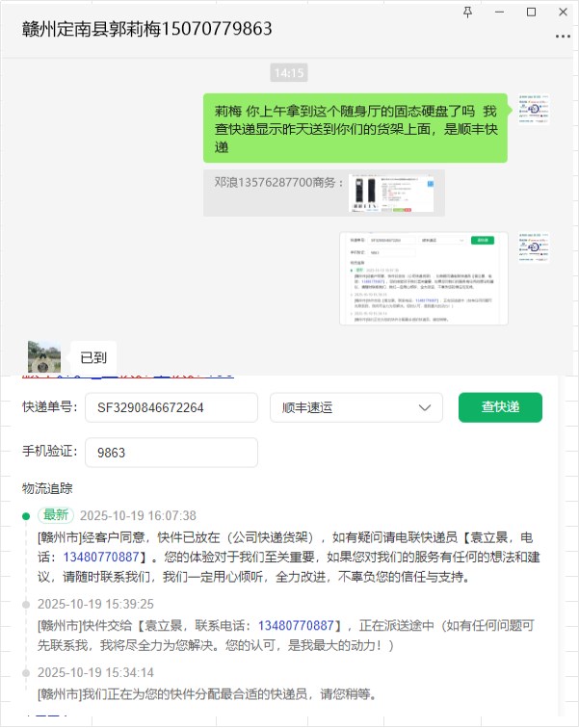Focus the 快递单号 tracking number field
Image resolution: width=579 pixels, height=728 pixels.
171,407
